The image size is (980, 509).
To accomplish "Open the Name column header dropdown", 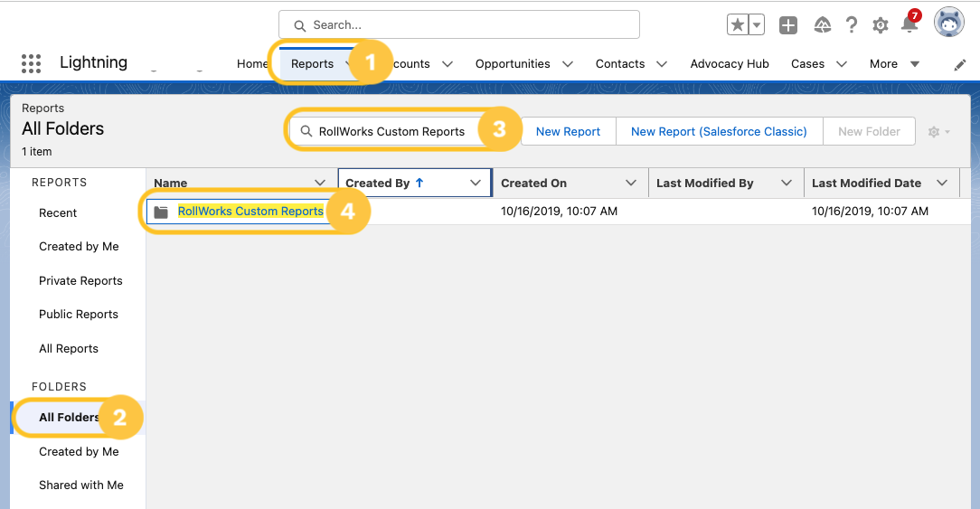I will click(x=319, y=183).
